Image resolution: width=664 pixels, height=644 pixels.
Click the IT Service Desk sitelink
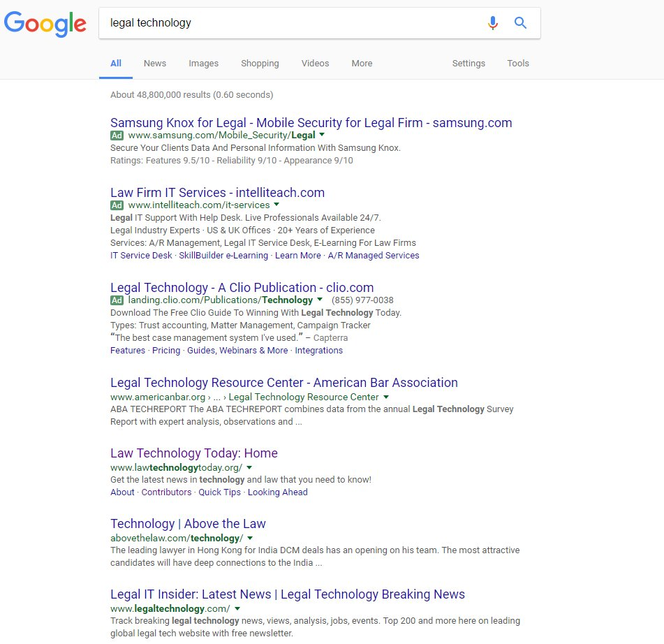pyautogui.click(x=141, y=256)
